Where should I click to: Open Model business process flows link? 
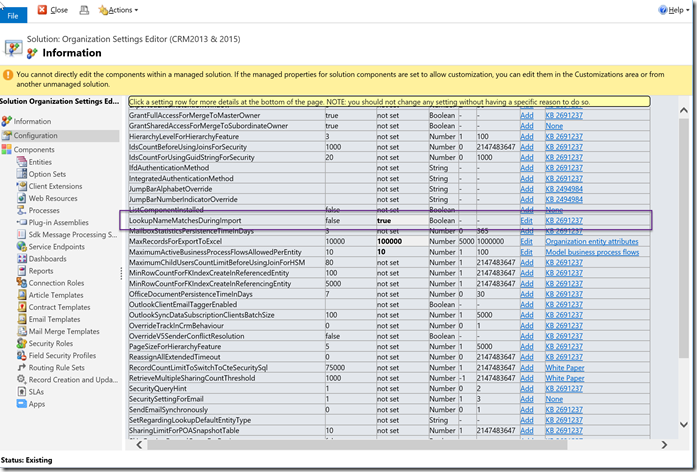pyautogui.click(x=592, y=252)
